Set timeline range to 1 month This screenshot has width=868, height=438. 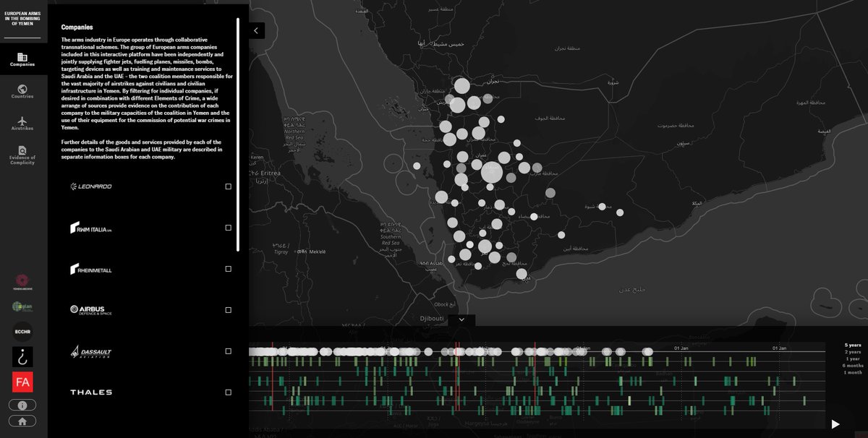click(x=853, y=372)
